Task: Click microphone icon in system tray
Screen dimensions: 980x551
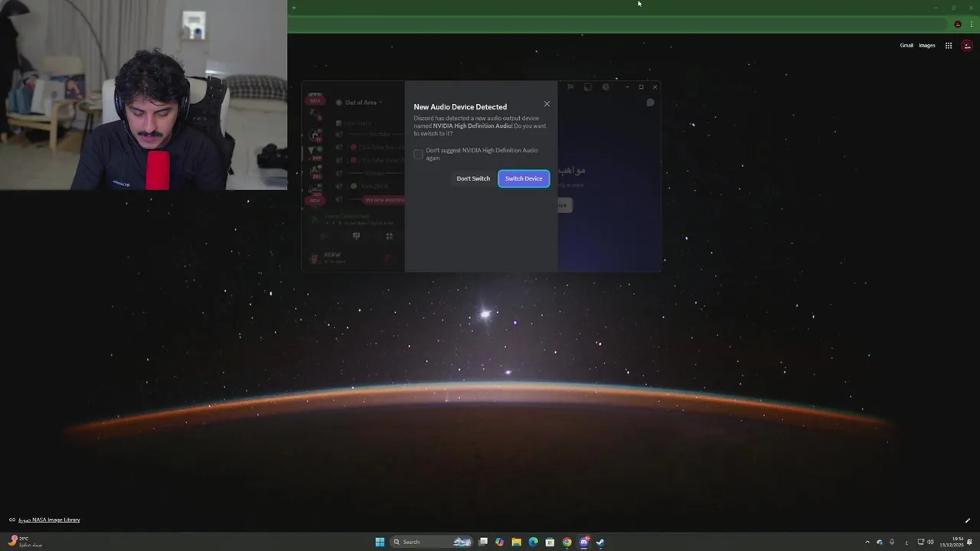Action: (x=891, y=542)
